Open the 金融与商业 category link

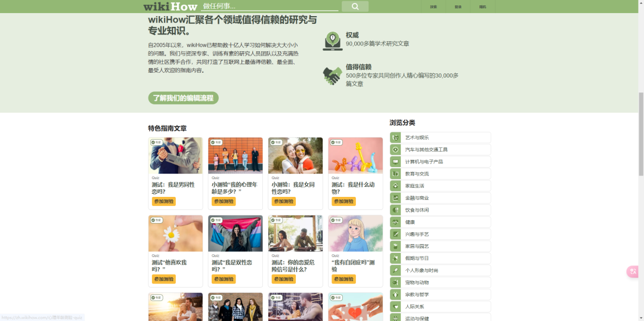[x=440, y=197]
